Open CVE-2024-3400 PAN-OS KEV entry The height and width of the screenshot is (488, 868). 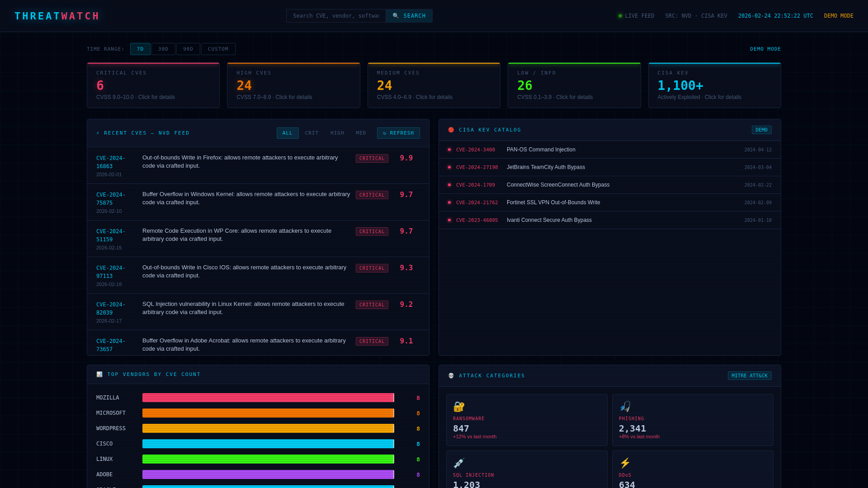click(x=610, y=150)
